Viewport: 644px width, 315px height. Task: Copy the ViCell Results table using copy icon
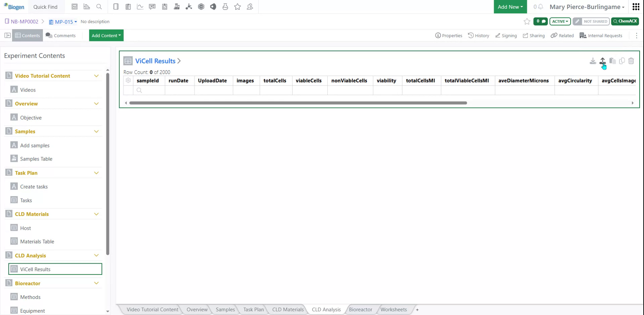[622, 61]
